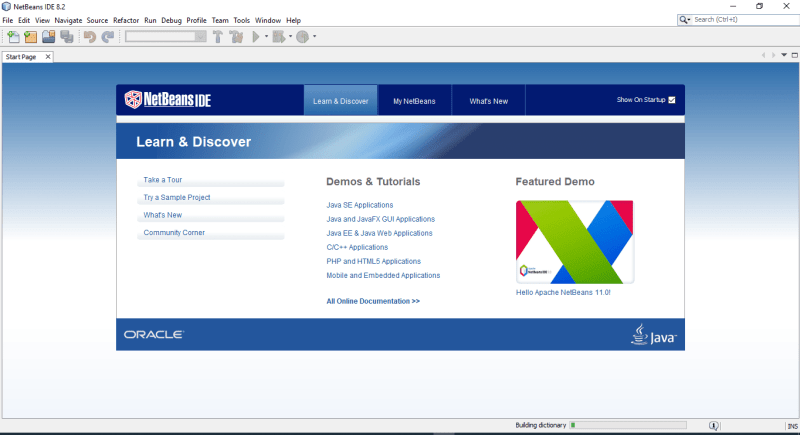The width and height of the screenshot is (800, 435).
Task: Click the maximize editor window icon
Action: tap(794, 55)
